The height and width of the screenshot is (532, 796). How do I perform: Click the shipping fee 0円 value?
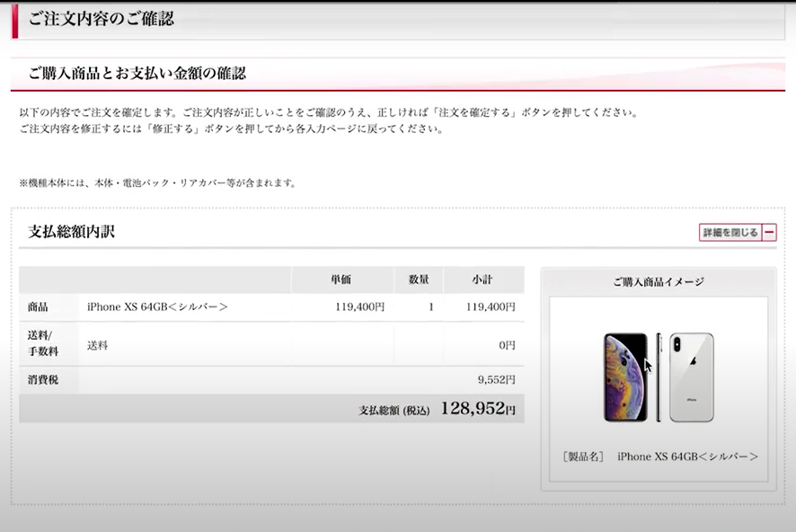(x=507, y=345)
